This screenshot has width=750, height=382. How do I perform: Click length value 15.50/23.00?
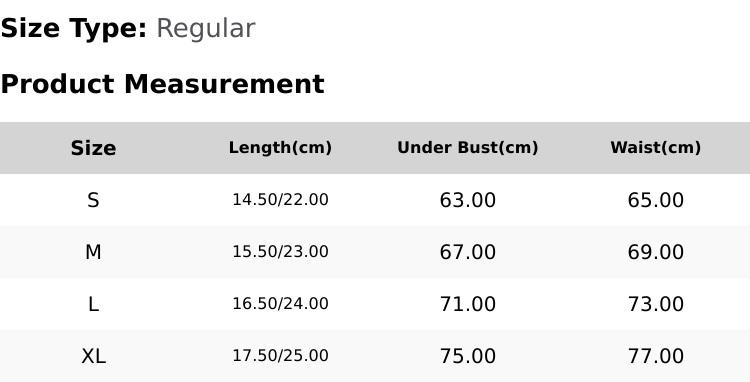280,252
